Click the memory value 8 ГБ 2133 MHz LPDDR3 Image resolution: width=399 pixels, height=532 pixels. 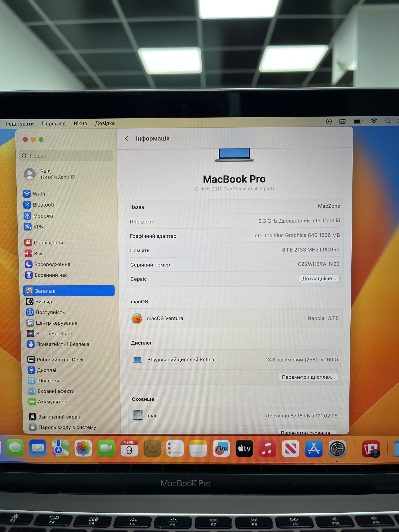click(x=311, y=250)
